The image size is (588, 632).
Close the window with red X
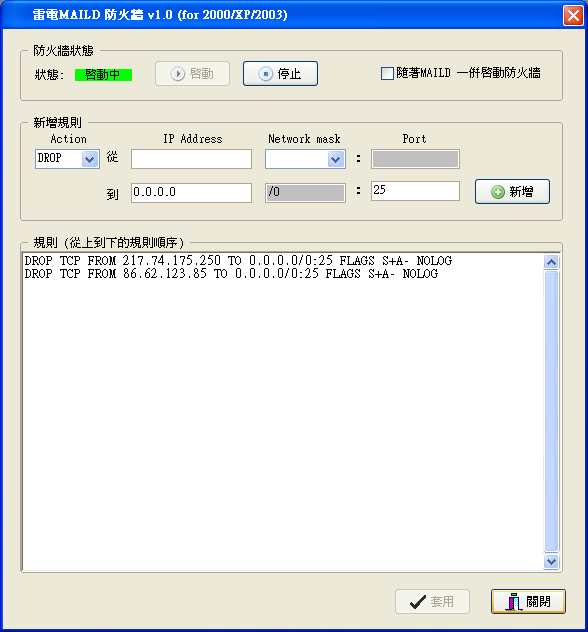(573, 16)
